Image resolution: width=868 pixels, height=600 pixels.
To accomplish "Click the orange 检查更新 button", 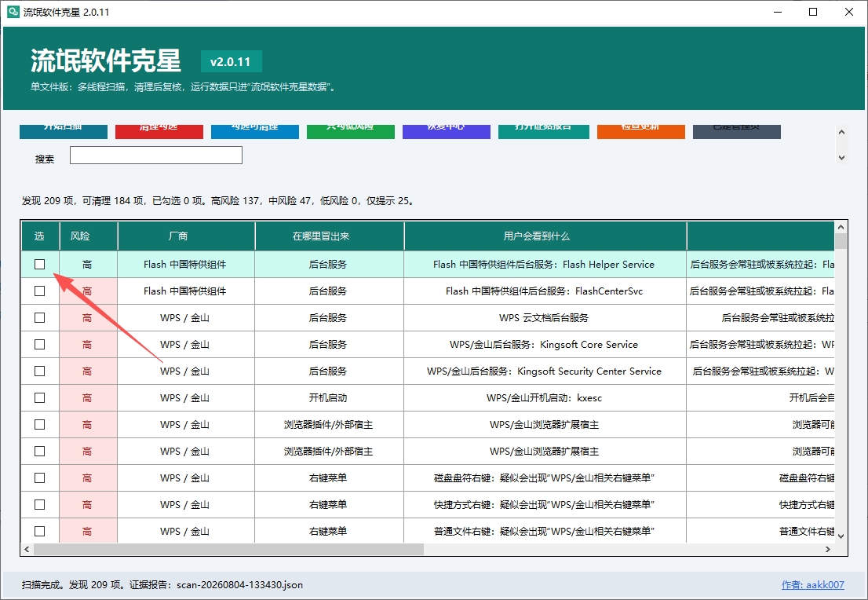I will click(x=641, y=132).
